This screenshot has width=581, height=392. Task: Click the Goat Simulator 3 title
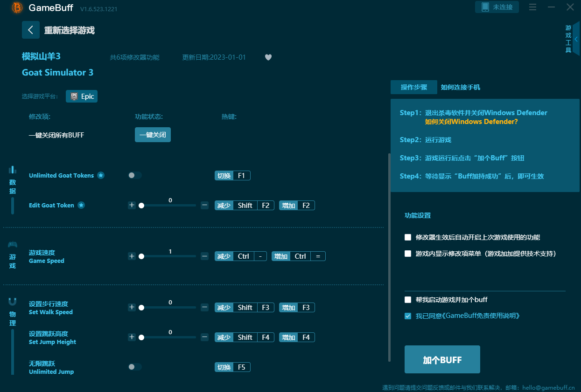(x=57, y=73)
